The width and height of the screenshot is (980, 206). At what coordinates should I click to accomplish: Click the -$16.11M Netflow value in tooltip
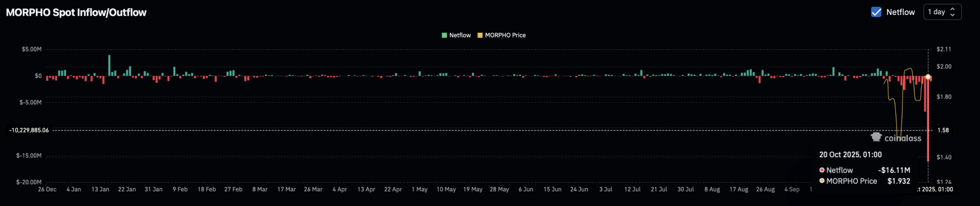[x=894, y=170]
